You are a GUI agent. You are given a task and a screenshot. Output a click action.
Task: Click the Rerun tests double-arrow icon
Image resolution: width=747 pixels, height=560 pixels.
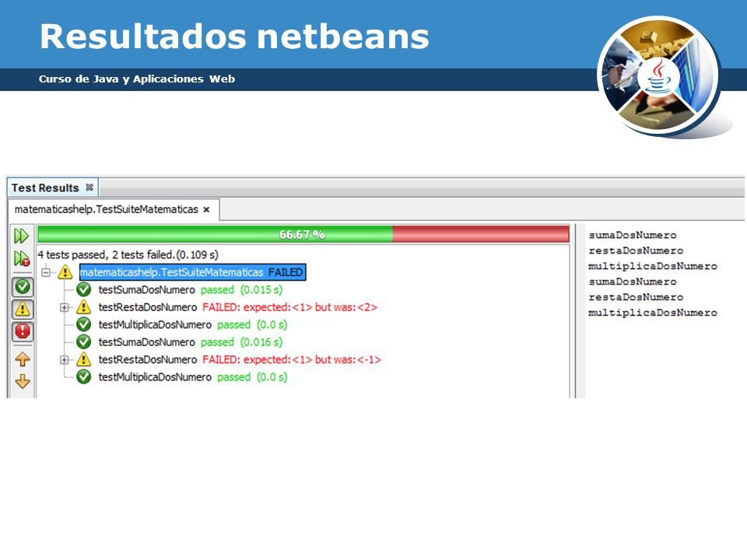pyautogui.click(x=22, y=236)
